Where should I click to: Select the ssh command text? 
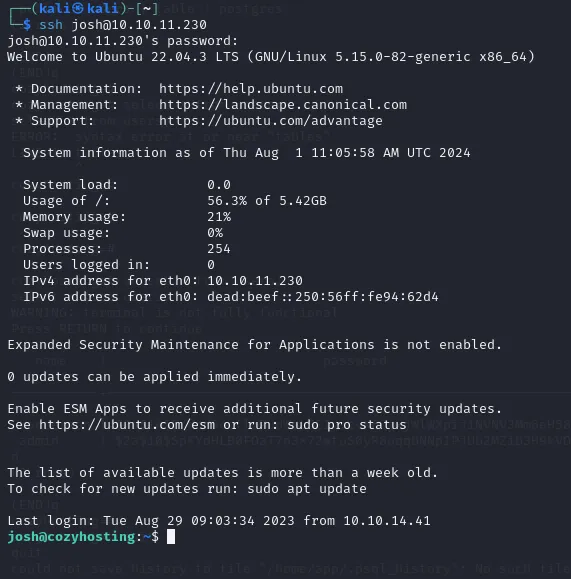pos(51,25)
